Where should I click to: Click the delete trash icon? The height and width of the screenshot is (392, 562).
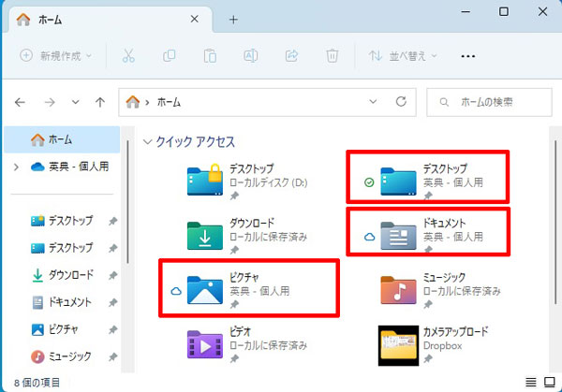332,56
